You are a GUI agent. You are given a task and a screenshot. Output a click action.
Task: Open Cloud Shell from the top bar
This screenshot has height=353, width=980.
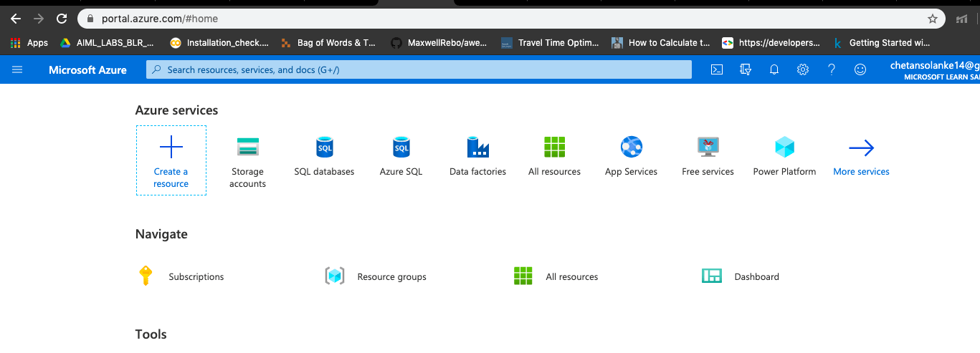pos(716,69)
